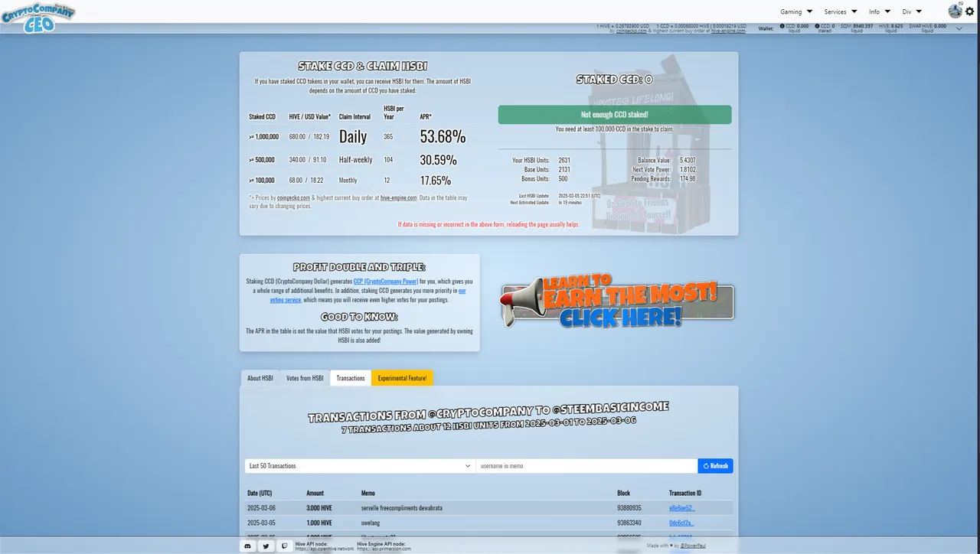980x554 pixels.
Task: Open the Discord icon in footer
Action: 247,546
